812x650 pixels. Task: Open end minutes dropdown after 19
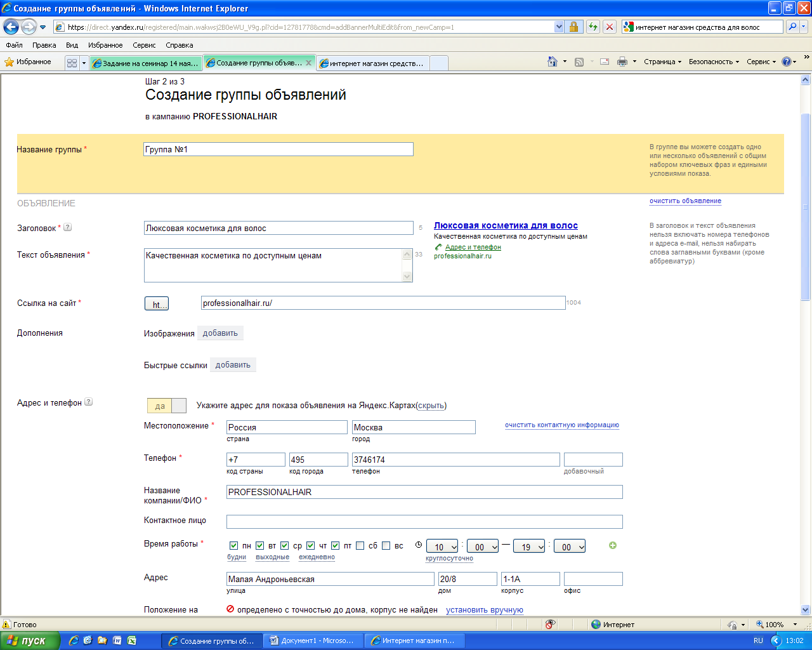click(x=570, y=547)
